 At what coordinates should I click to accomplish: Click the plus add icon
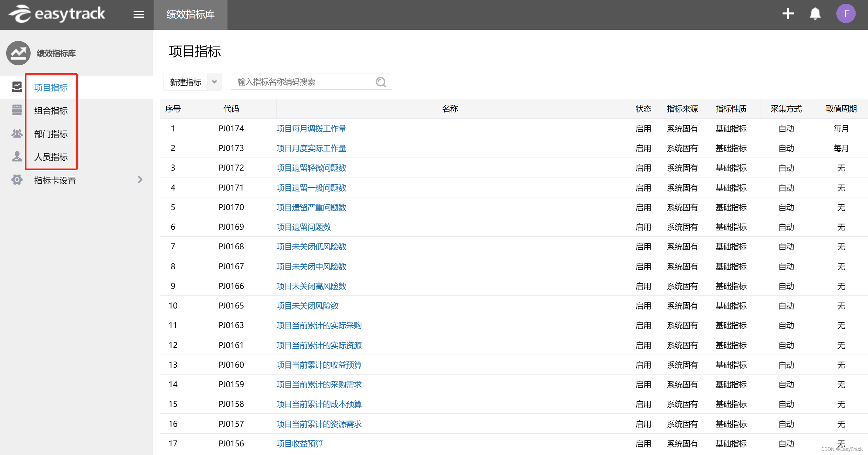[x=788, y=14]
